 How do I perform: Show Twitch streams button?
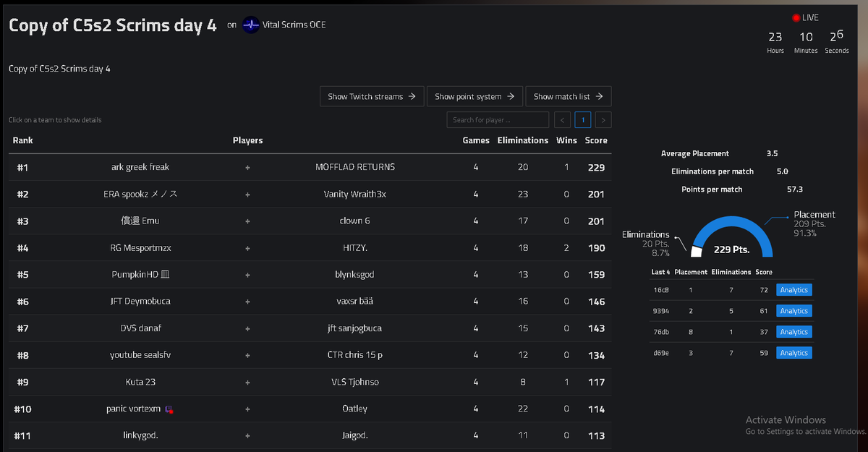[372, 96]
